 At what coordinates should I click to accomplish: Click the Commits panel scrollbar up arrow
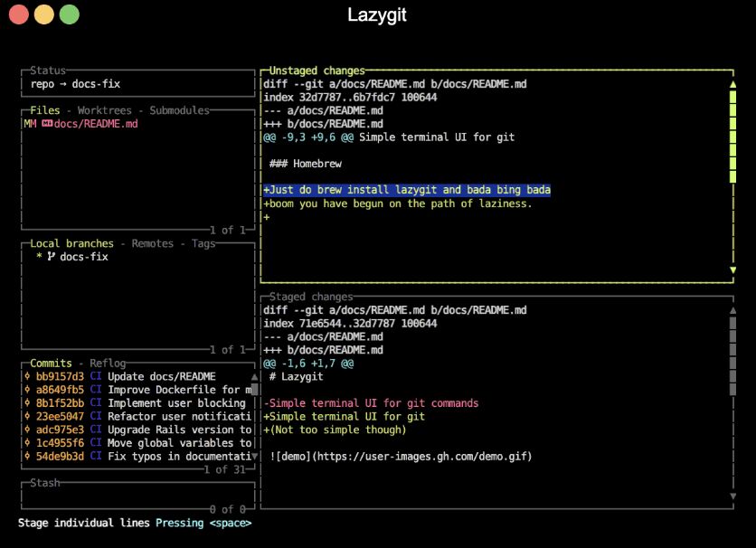point(255,377)
